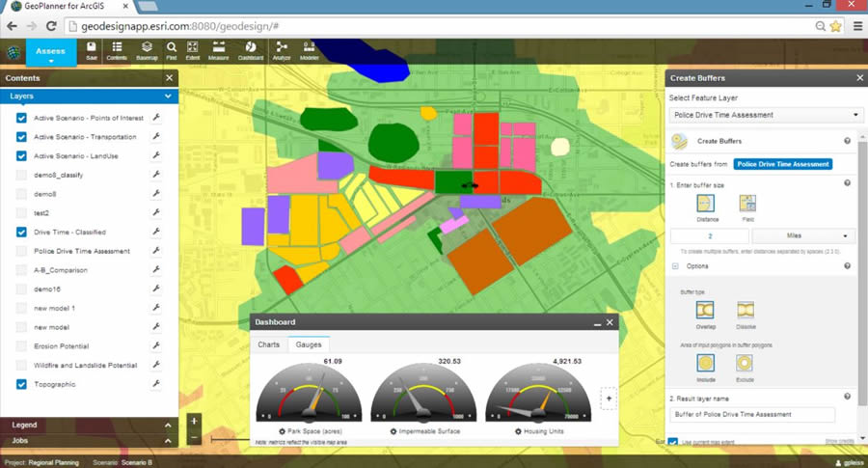The height and width of the screenshot is (468, 868).
Task: Open wrench settings for Topographic layer
Action: pos(156,383)
